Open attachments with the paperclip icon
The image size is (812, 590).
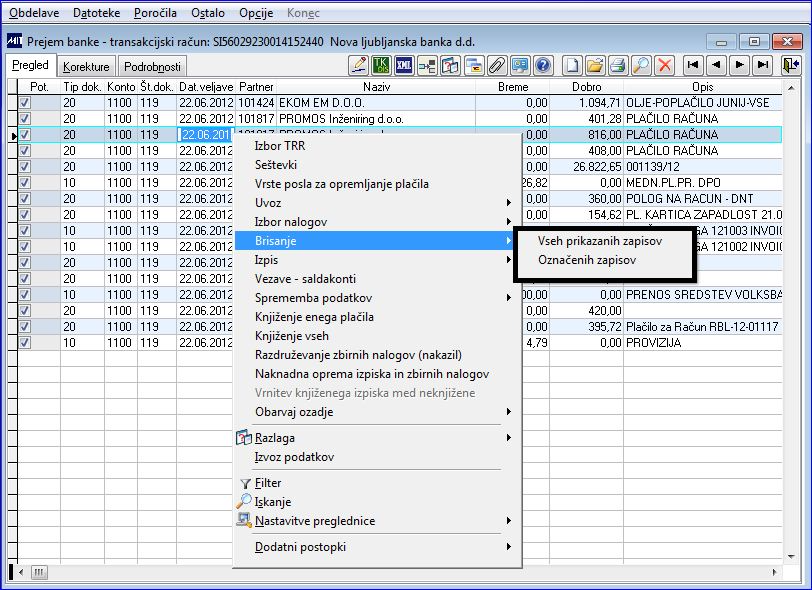pyautogui.click(x=497, y=66)
